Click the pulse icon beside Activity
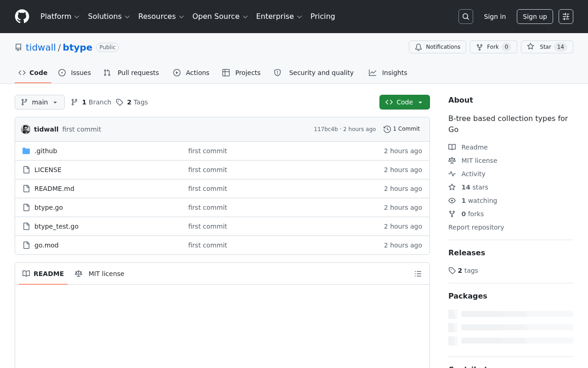This screenshot has height=368, width=588. click(452, 174)
